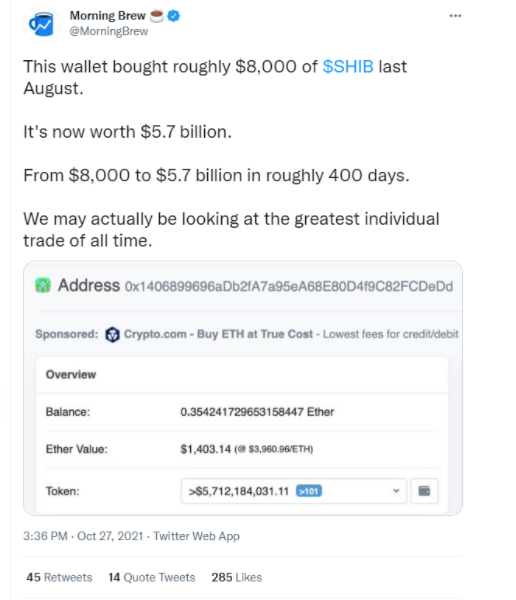Click the blue verified badge icon
The image size is (516, 600).
click(x=174, y=16)
